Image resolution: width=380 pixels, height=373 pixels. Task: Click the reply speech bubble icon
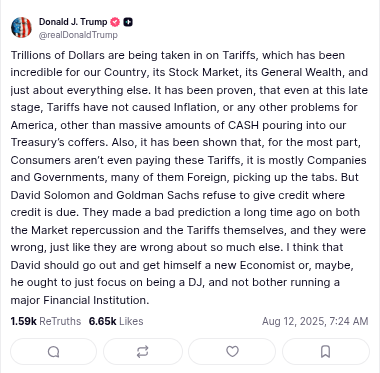pyautogui.click(x=53, y=352)
